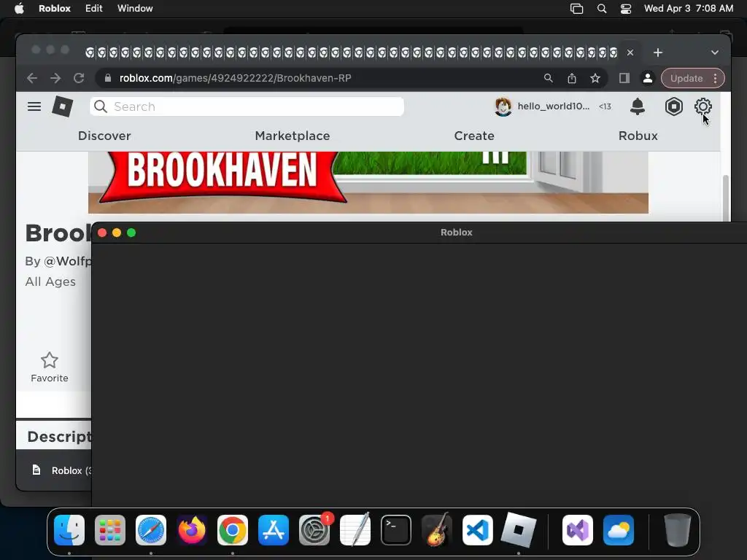Open Finder from the Dock
The width and height of the screenshot is (747, 560).
pos(69,530)
